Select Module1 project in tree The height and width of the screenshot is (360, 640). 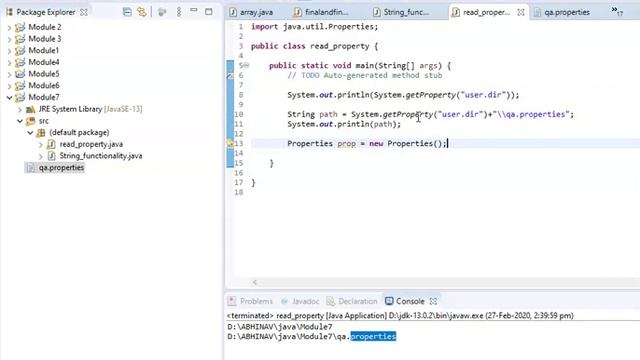(x=43, y=51)
